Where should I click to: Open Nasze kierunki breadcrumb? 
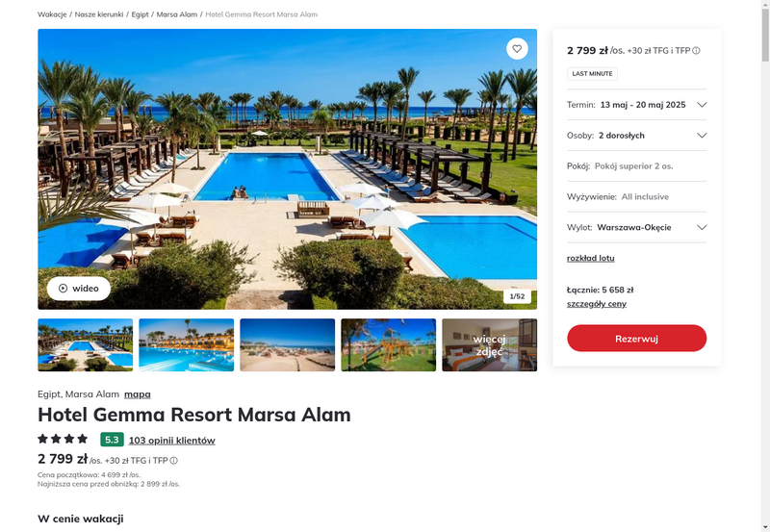click(99, 14)
